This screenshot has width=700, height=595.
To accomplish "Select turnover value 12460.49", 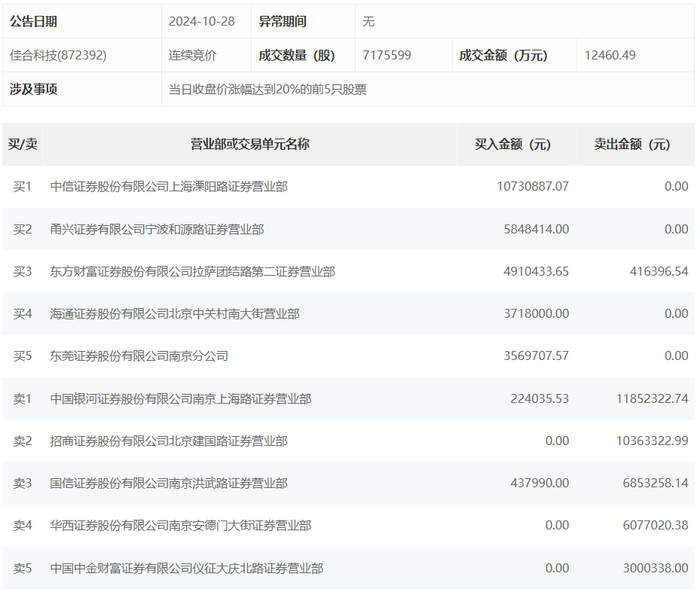I will [610, 55].
